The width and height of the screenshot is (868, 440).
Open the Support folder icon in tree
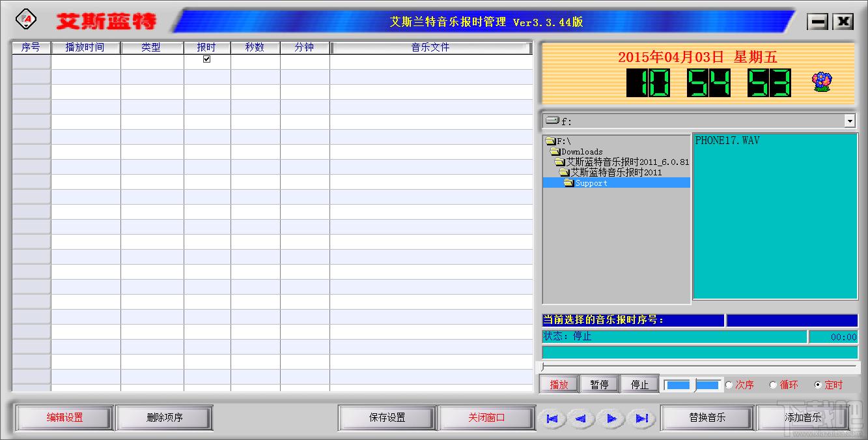click(568, 183)
